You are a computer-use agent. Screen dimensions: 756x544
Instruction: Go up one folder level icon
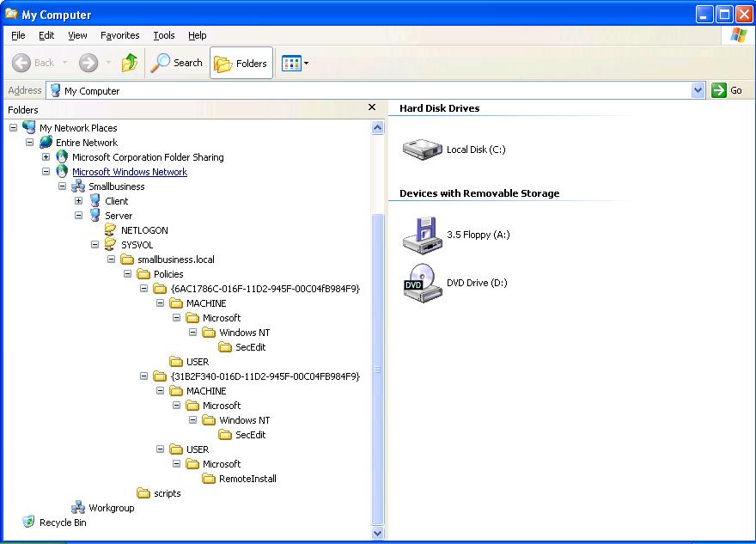pyautogui.click(x=129, y=63)
